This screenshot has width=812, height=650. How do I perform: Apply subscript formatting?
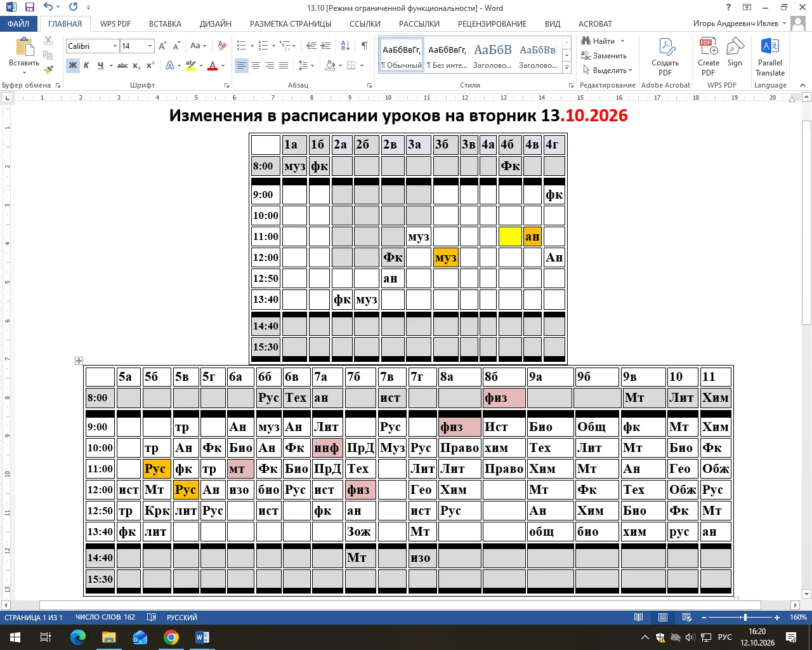pos(136,65)
